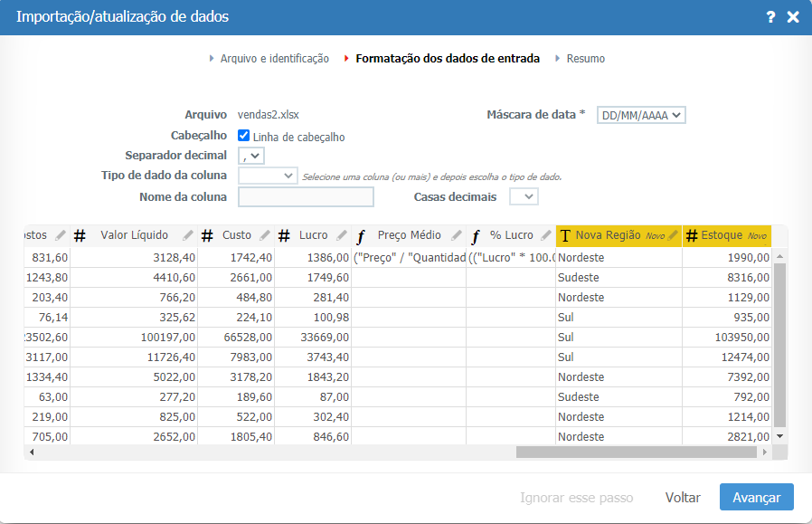Toggle the Linha de cabeçalho checkbox
Image resolution: width=812 pixels, height=524 pixels.
tap(243, 136)
